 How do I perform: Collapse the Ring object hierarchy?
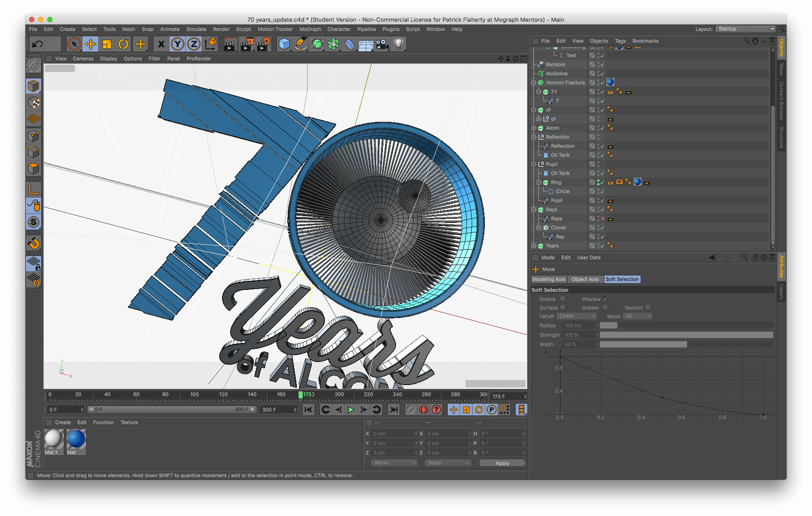[539, 182]
